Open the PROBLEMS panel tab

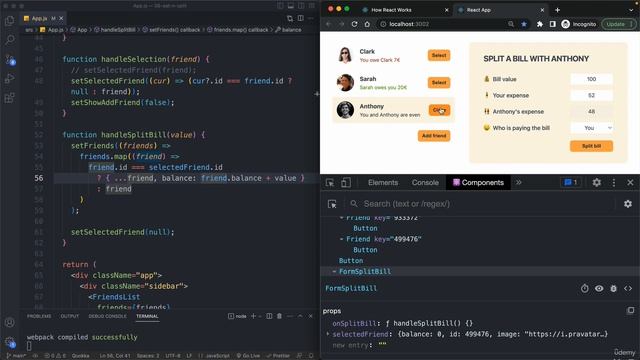pos(39,316)
